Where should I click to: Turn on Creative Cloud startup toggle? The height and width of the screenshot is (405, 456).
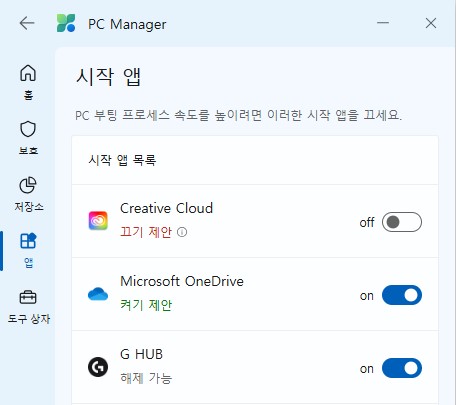coord(402,222)
